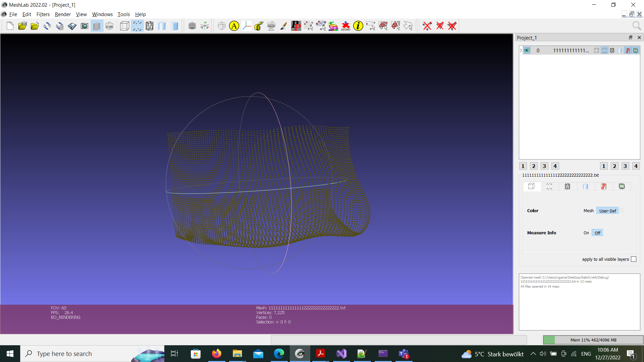The height and width of the screenshot is (362, 644).
Task: Reload the current mesh icon
Action: point(47,26)
